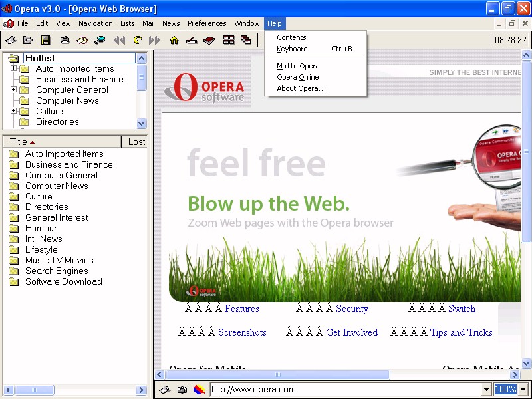Click the web page scroll-right arrow button
The width and height of the screenshot is (532, 399).
[515, 374]
